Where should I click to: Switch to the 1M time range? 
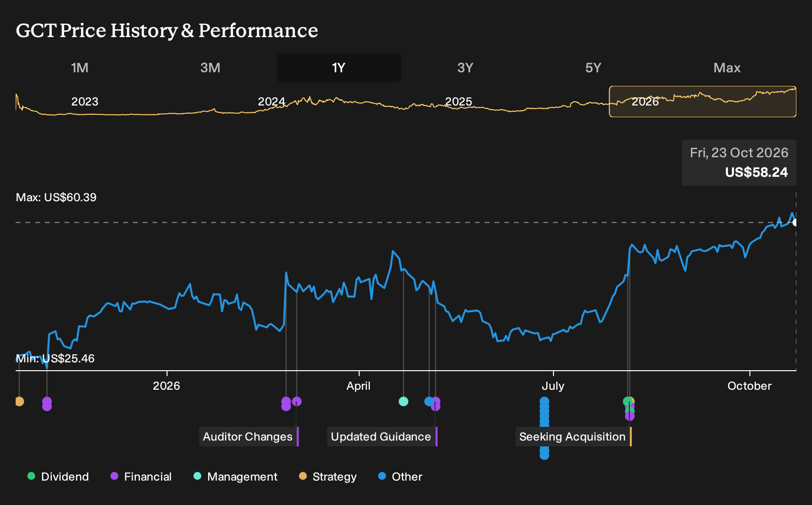[x=80, y=67]
